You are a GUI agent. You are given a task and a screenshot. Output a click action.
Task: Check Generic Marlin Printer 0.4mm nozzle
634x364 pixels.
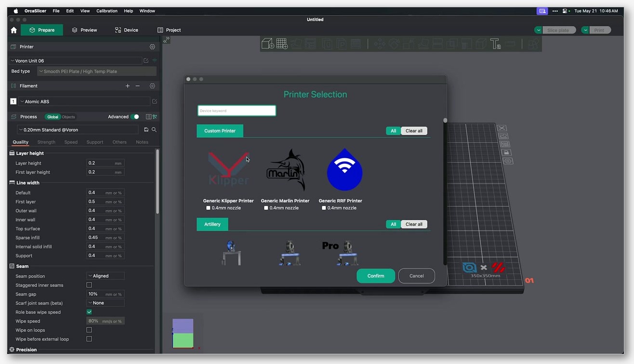pyautogui.click(x=266, y=208)
